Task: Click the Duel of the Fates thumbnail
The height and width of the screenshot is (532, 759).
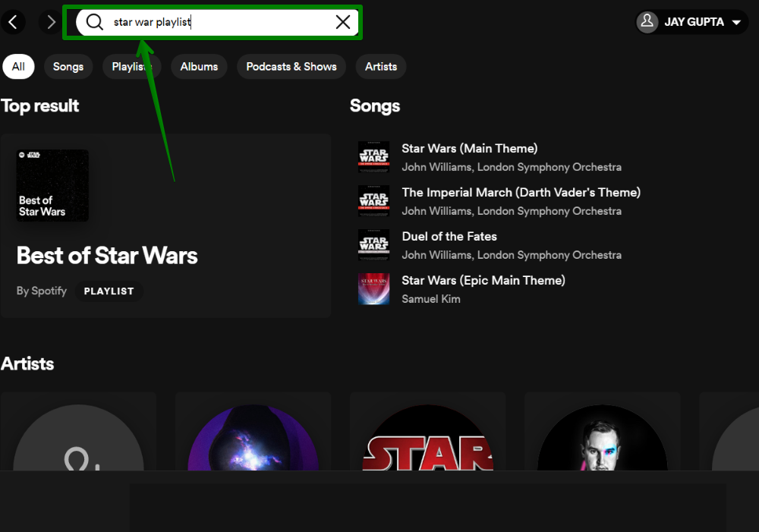Action: [x=373, y=245]
